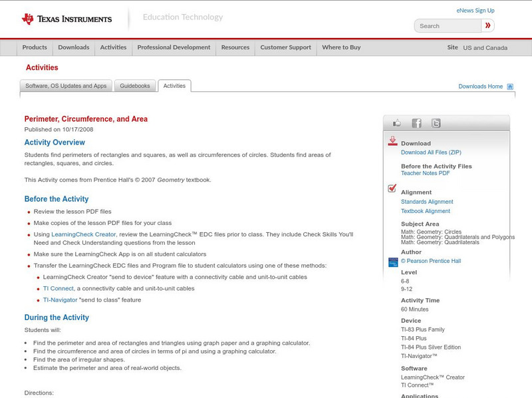Viewport: 532px width, 398px height.
Task: Follow the TI Connect link
Action: pyautogui.click(x=58, y=288)
